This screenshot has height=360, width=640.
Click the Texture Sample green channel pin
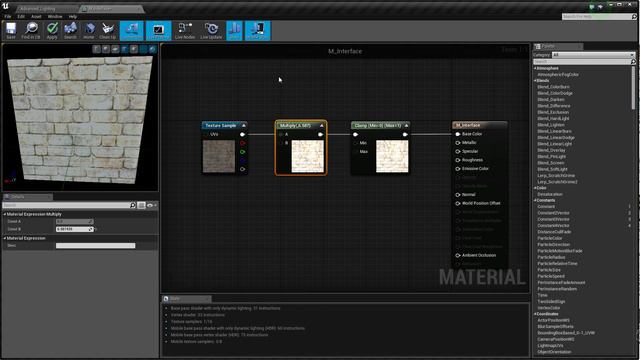coord(242,152)
